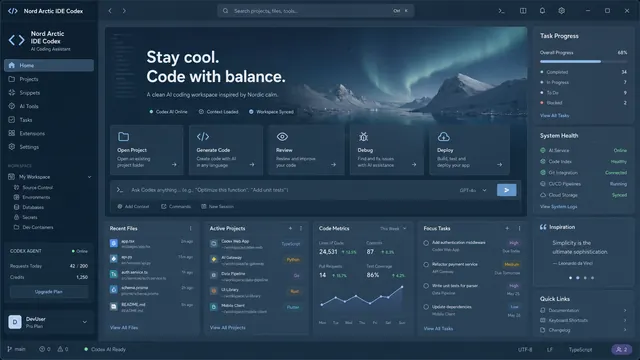
Task: Open Documentation quick link
Action: [x=583, y=310]
